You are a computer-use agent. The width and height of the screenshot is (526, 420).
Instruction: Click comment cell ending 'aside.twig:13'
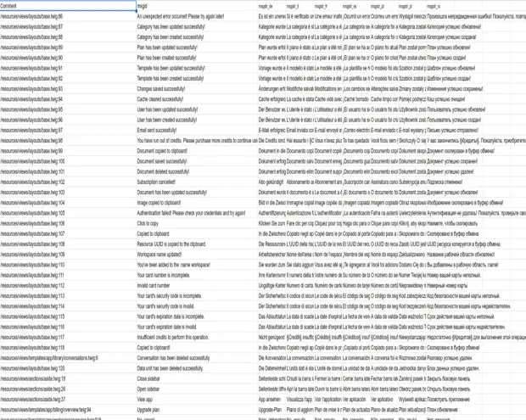click(x=68, y=378)
